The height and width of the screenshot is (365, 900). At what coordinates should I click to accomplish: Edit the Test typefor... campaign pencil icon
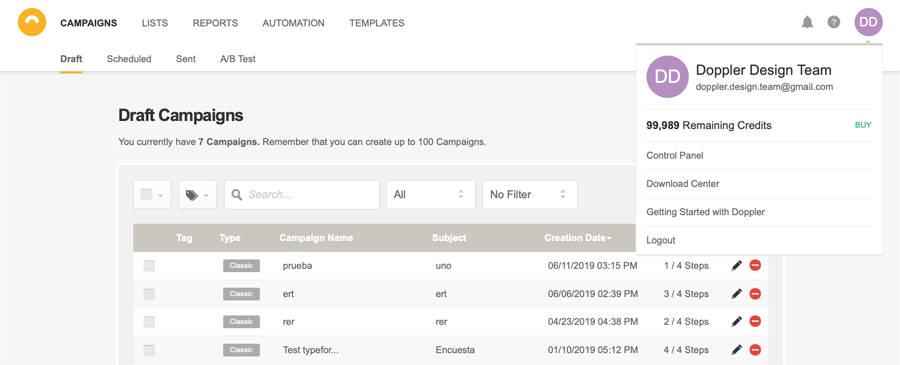(737, 350)
